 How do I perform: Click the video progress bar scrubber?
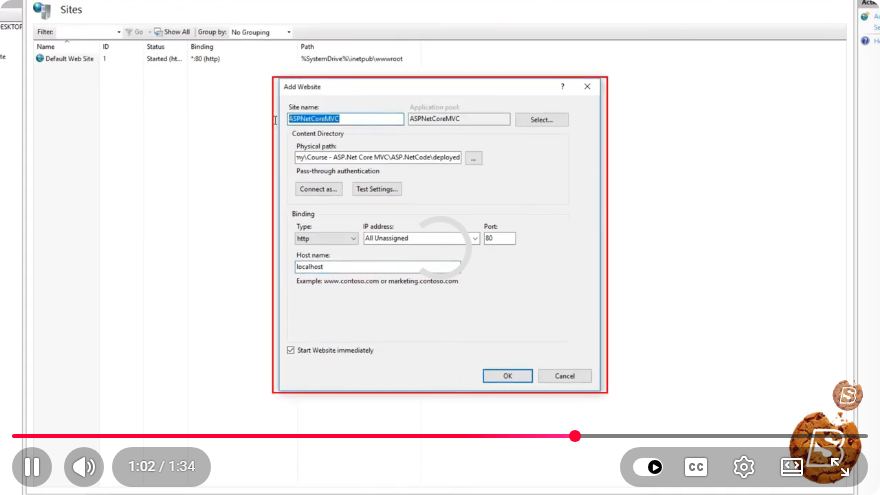click(575, 436)
